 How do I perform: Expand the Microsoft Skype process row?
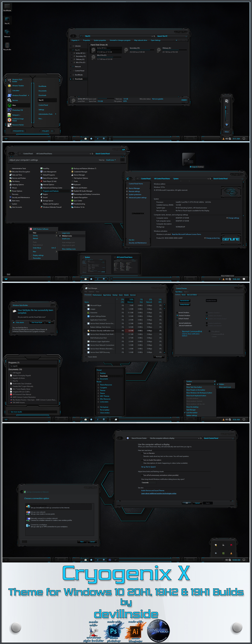86,305
